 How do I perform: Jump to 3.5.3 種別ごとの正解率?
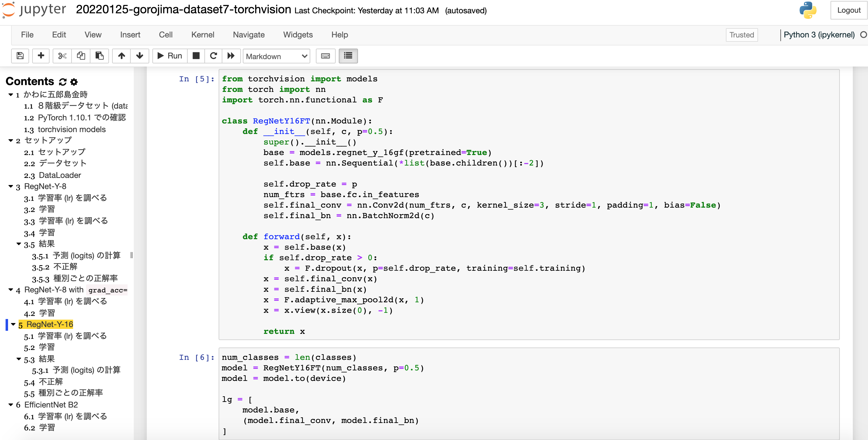coord(75,278)
